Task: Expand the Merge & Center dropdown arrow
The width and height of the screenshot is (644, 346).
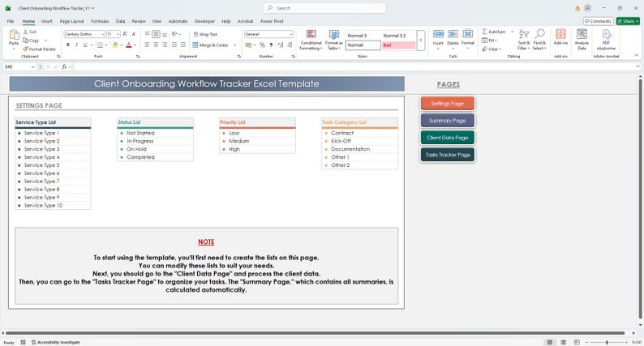Action: [x=235, y=45]
